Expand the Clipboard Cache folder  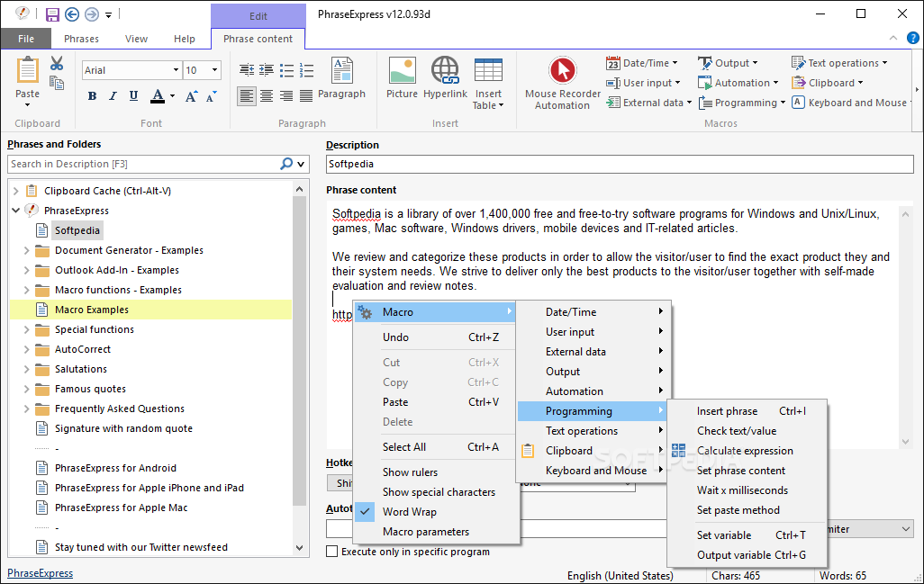click(16, 191)
